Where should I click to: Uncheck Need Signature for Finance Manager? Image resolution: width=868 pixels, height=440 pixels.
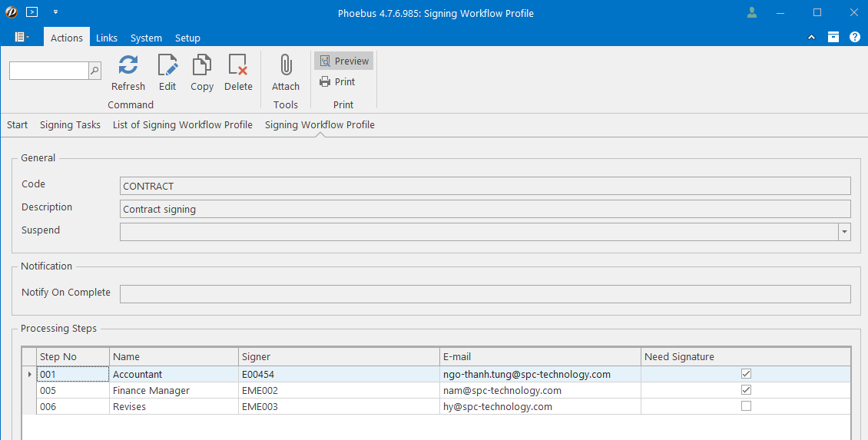pos(746,390)
